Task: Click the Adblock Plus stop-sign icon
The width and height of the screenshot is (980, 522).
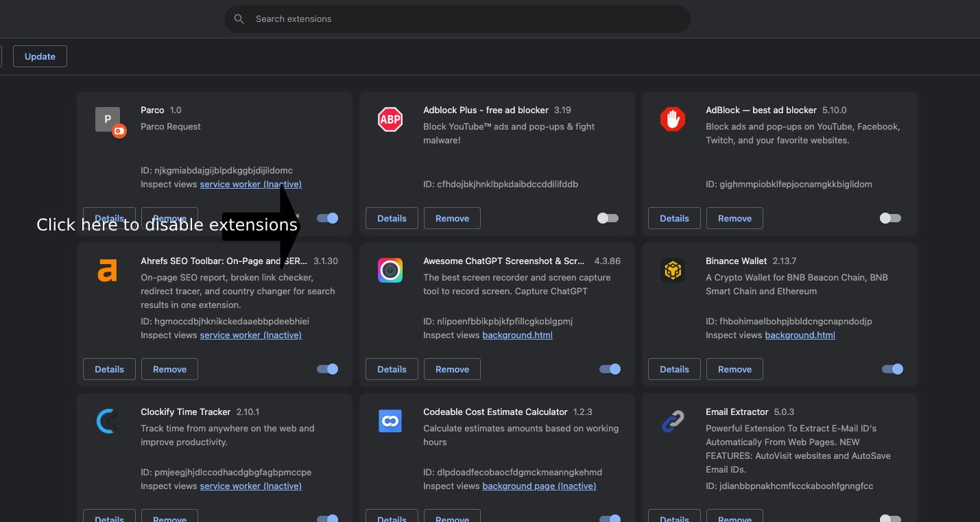Action: [390, 119]
